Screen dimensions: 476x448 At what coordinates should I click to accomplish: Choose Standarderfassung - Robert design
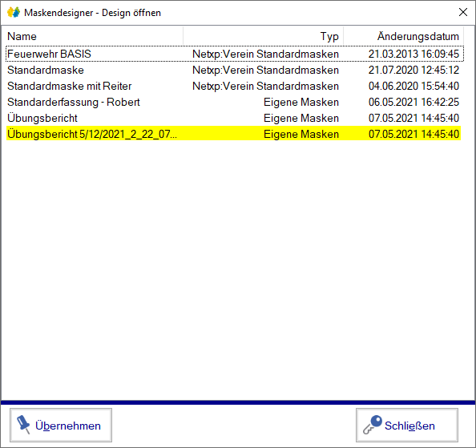[234, 103]
